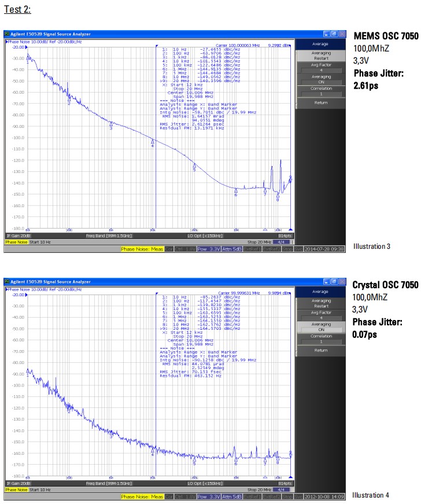
Task: Click marker 2 on the MEMS phase noise trace
Action: (69, 100)
